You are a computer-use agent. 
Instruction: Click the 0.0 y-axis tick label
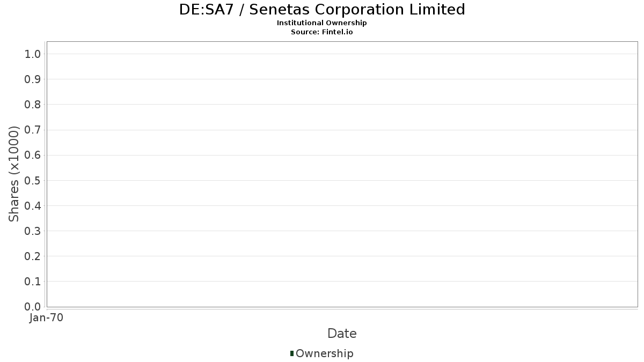coord(33,307)
